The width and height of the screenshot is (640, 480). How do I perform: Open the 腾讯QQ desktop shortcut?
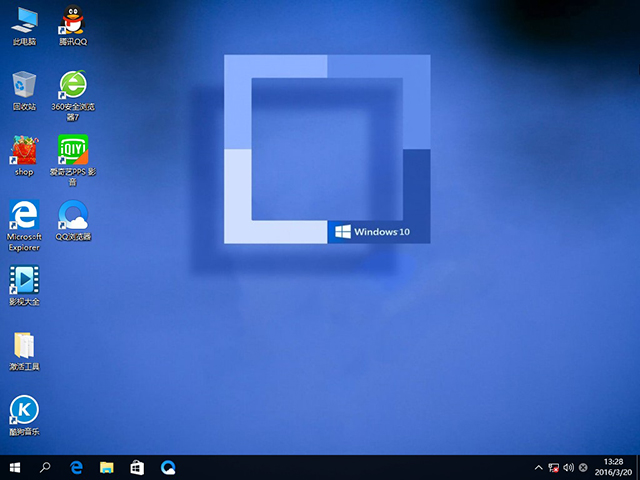point(72,20)
